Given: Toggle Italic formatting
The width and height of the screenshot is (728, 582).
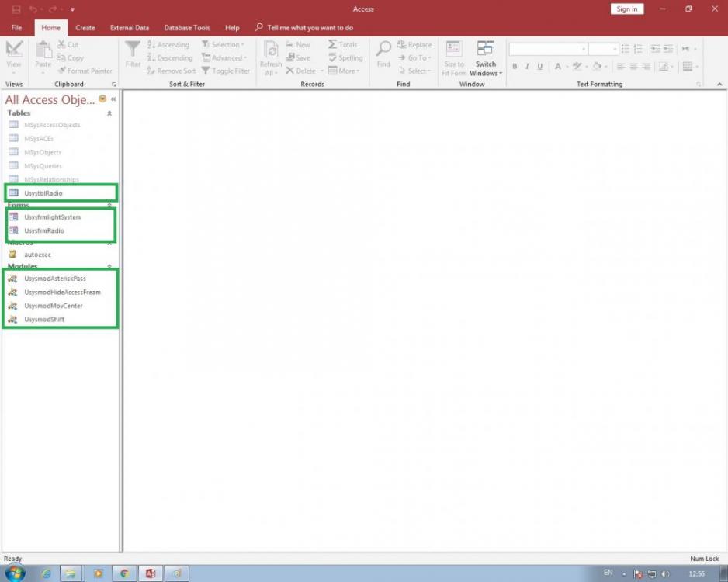Looking at the screenshot, I should (x=527, y=67).
